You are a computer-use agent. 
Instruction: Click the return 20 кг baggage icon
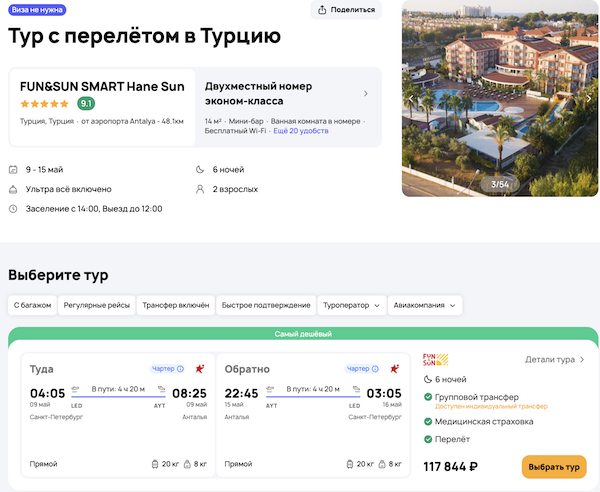(x=350, y=464)
